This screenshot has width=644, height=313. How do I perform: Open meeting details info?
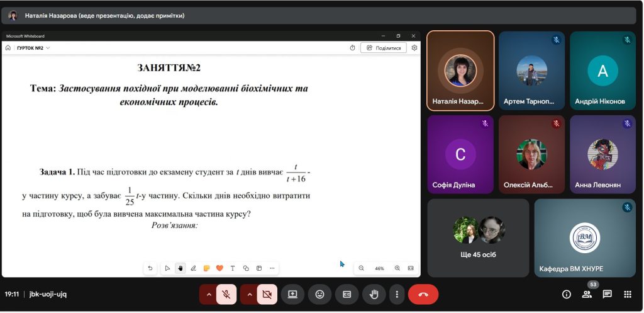pyautogui.click(x=567, y=295)
